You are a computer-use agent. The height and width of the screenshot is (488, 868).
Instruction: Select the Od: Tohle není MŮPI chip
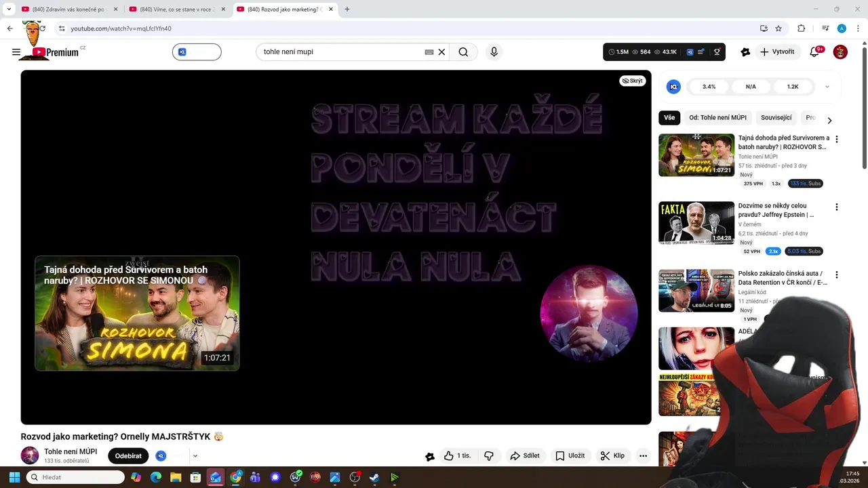[x=717, y=117]
